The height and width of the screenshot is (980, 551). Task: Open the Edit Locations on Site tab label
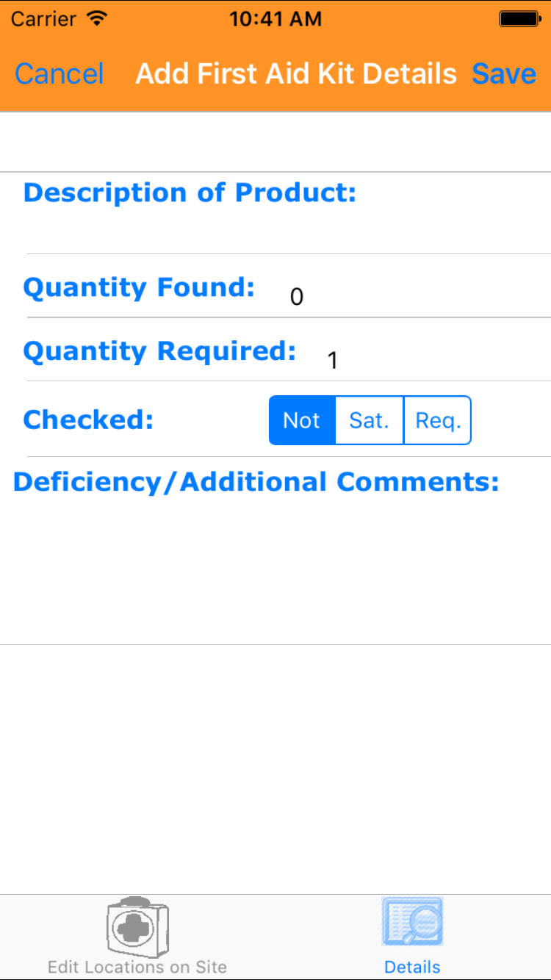(137, 967)
